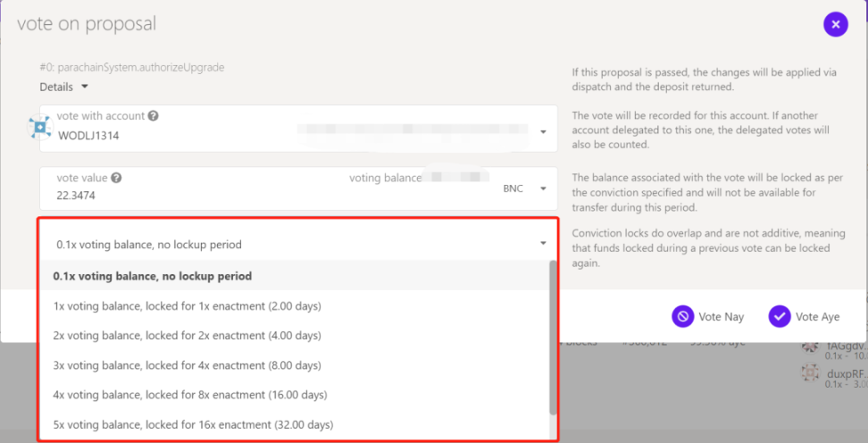
Task: Close the vote on proposal dialog
Action: 835,25
